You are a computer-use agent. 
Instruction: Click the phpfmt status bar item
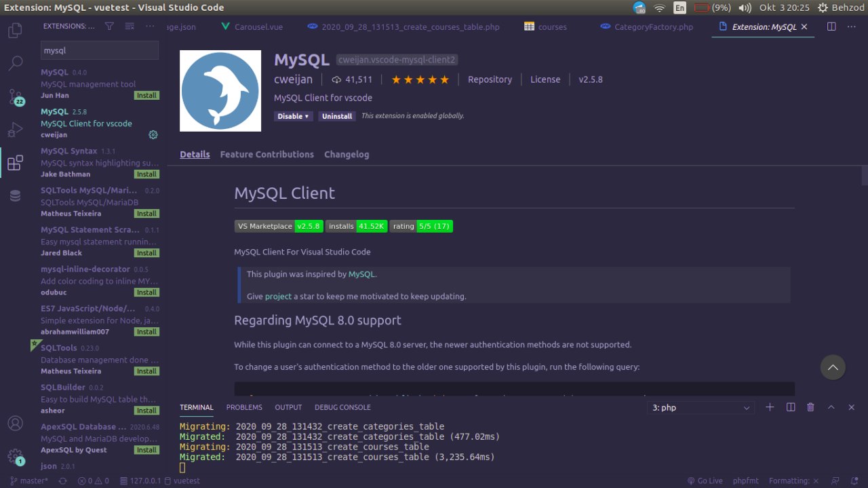coord(746,481)
